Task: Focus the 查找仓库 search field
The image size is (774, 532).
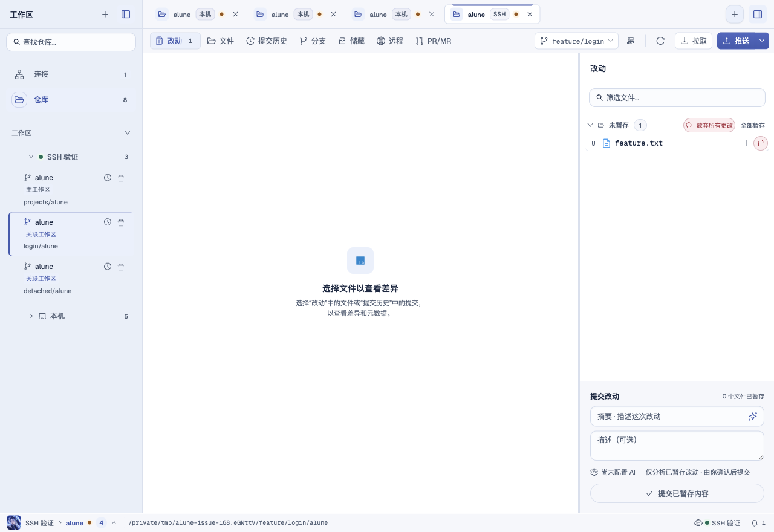Action: click(x=71, y=42)
